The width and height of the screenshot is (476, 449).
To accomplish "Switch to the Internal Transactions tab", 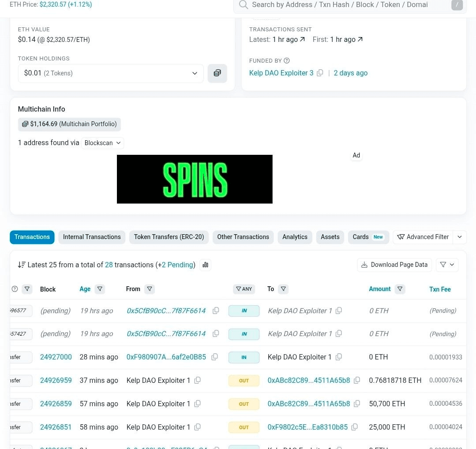I will tap(92, 237).
